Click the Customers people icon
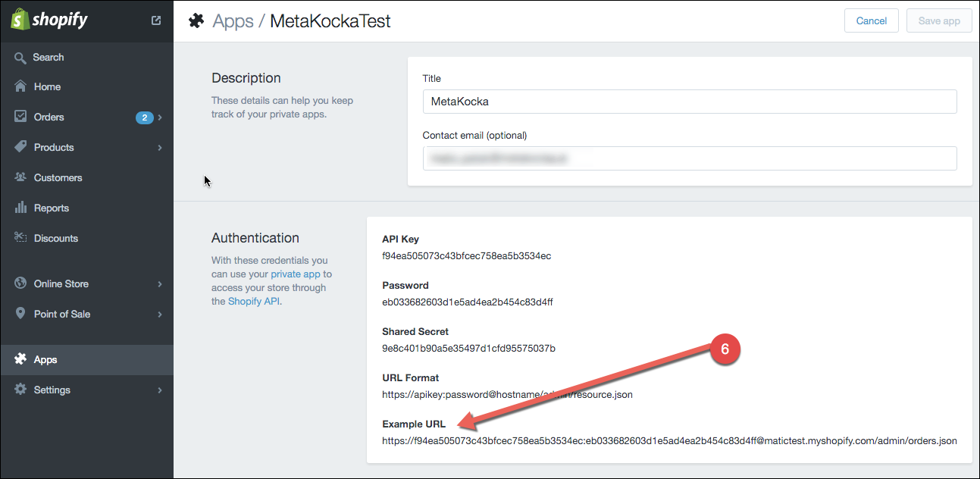The width and height of the screenshot is (980, 479). click(x=20, y=177)
